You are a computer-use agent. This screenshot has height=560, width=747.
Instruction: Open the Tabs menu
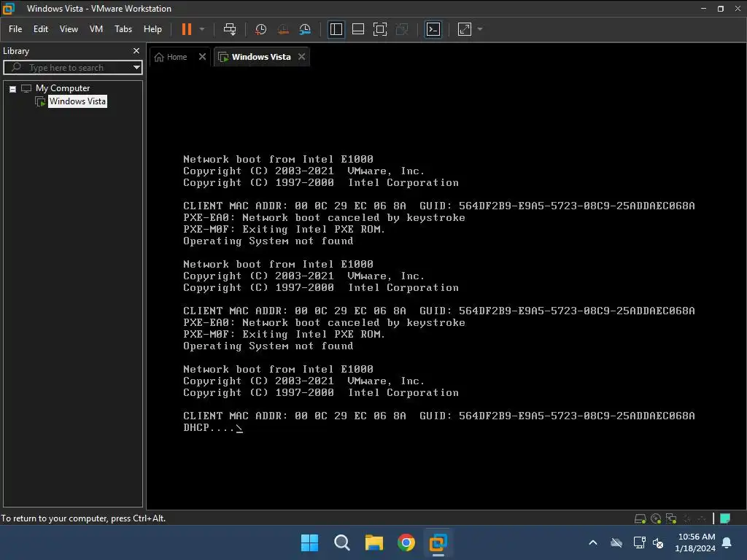123,29
